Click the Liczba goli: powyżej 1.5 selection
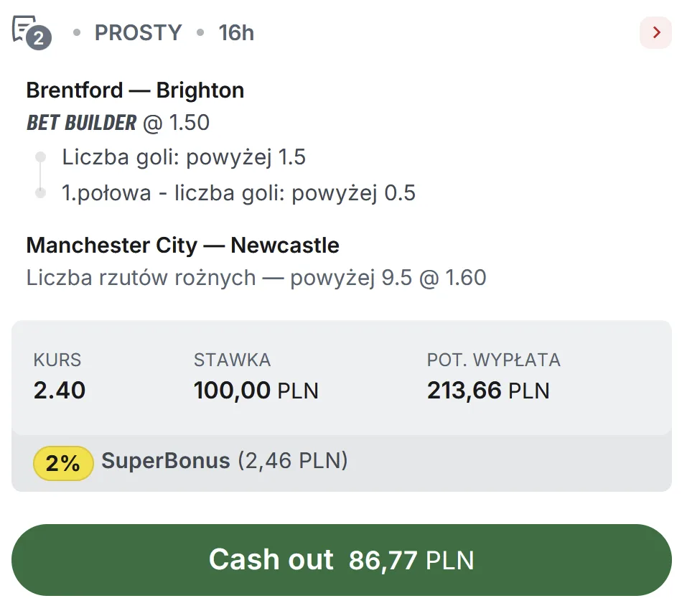The width and height of the screenshot is (682, 616). click(x=184, y=157)
